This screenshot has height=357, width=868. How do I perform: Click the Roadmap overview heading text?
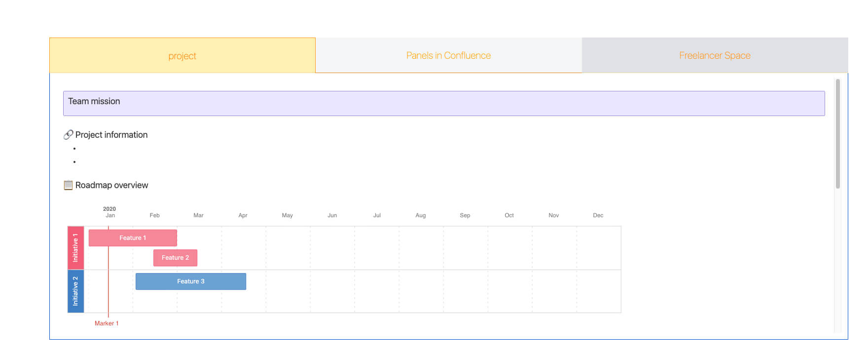[111, 185]
